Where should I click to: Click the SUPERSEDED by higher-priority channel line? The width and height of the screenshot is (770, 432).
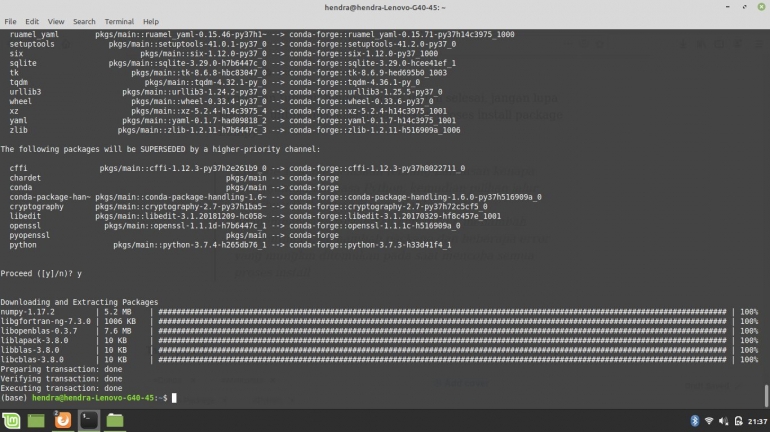coord(160,149)
